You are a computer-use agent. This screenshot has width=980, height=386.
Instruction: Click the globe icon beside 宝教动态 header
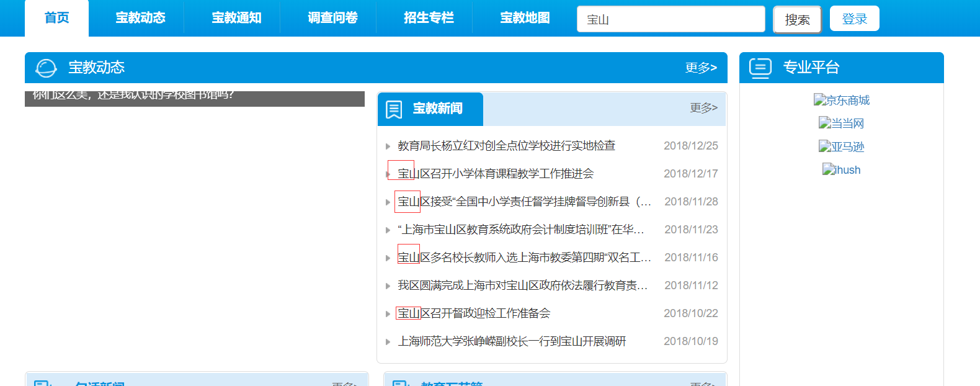click(x=47, y=68)
